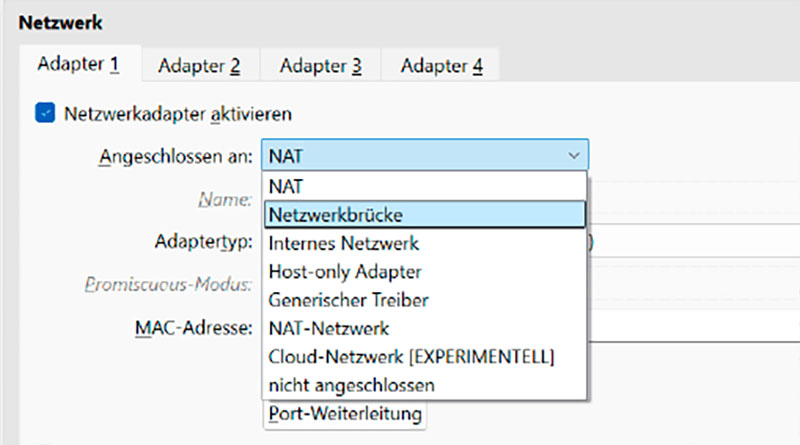This screenshot has height=445, width=800.
Task: Switch to the Adapter 1 tab
Action: coord(79,64)
